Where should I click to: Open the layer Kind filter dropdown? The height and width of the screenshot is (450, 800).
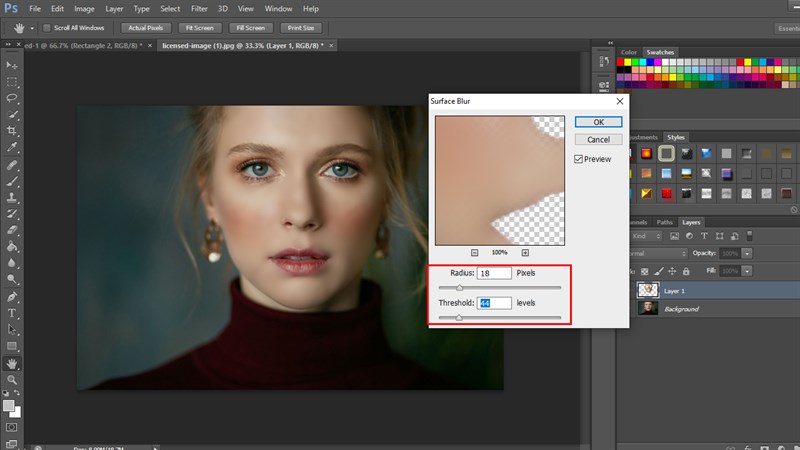646,236
